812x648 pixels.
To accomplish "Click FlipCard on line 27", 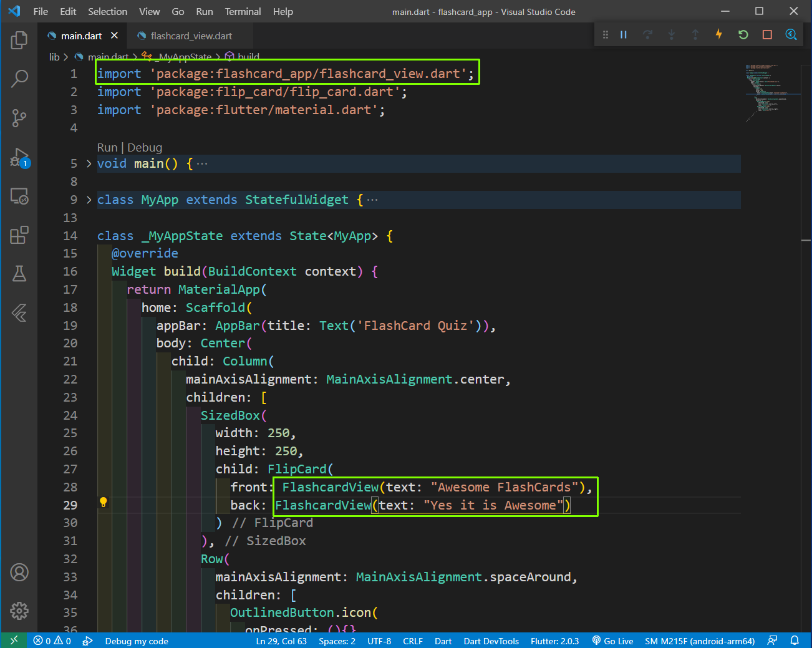I will pos(297,469).
